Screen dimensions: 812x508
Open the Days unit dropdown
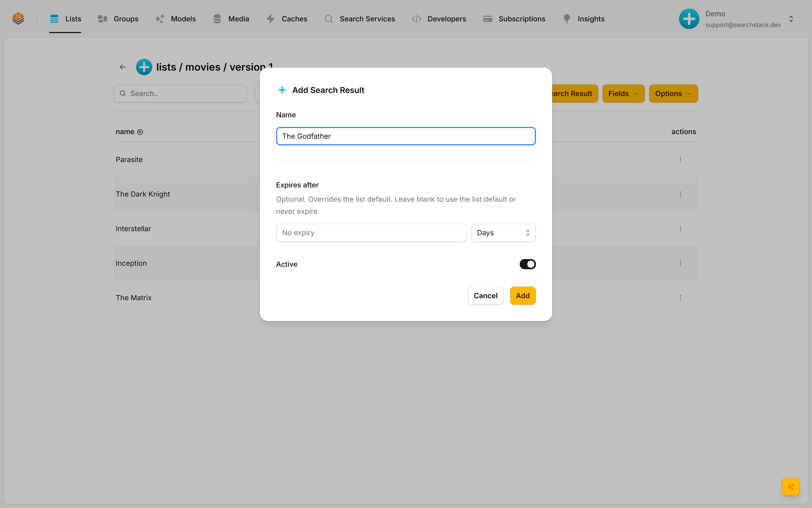[503, 232]
